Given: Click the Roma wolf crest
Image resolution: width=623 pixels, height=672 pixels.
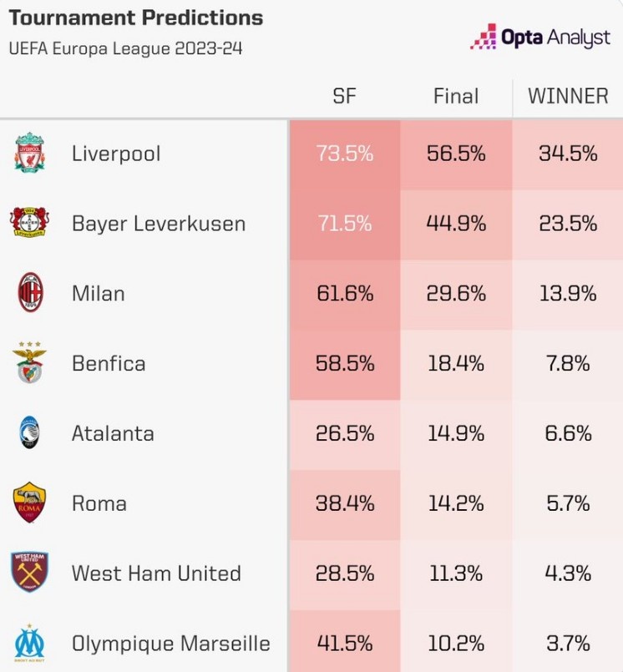Looking at the screenshot, I should 29,503.
